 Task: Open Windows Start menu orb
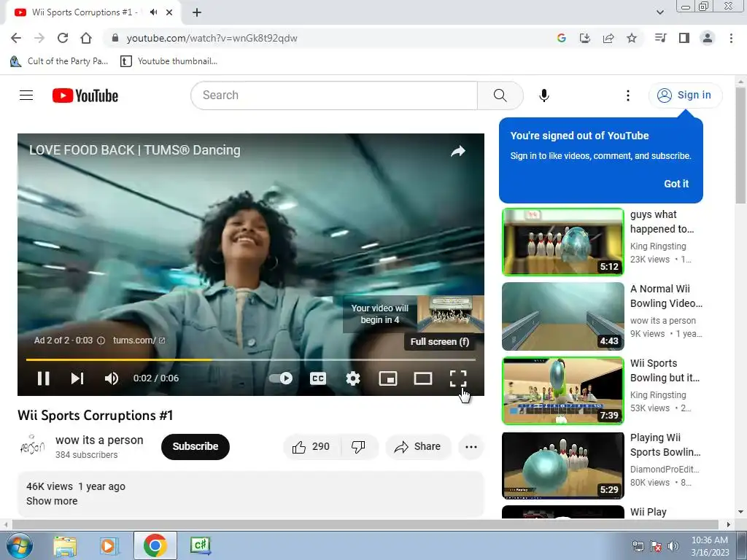[19, 545]
